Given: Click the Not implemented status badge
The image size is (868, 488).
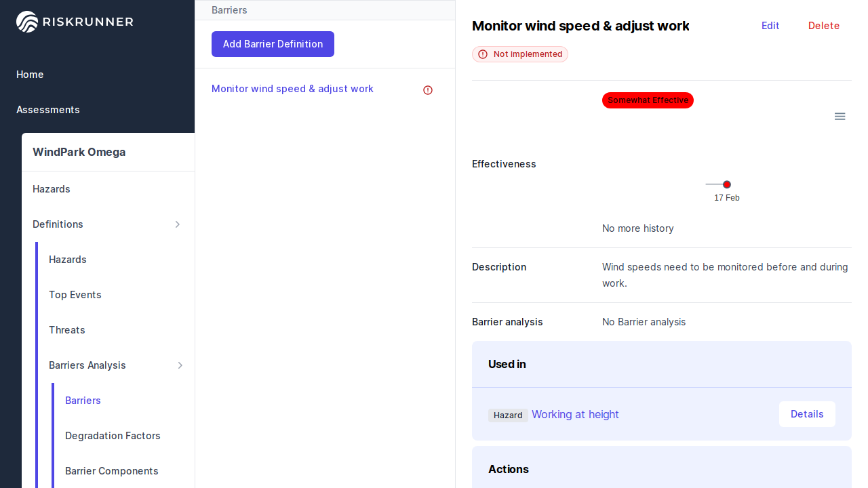Looking at the screenshot, I should coord(520,54).
